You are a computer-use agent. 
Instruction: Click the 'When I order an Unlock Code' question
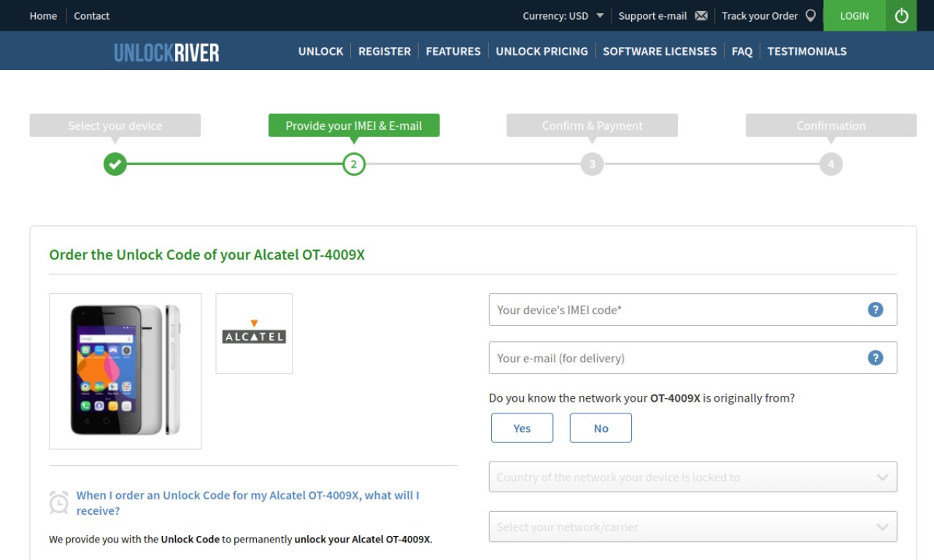(248, 503)
